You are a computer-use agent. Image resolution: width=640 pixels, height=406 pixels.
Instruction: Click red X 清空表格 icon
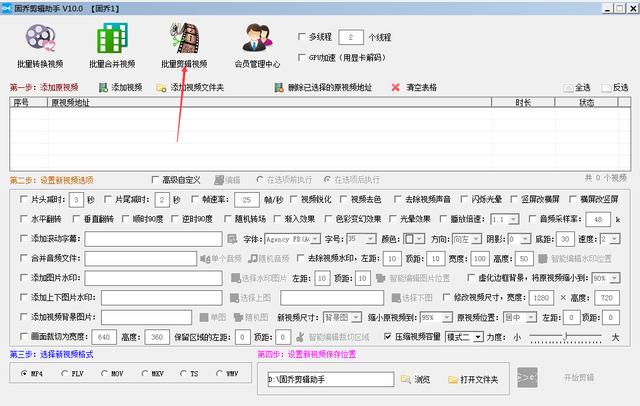[395, 87]
